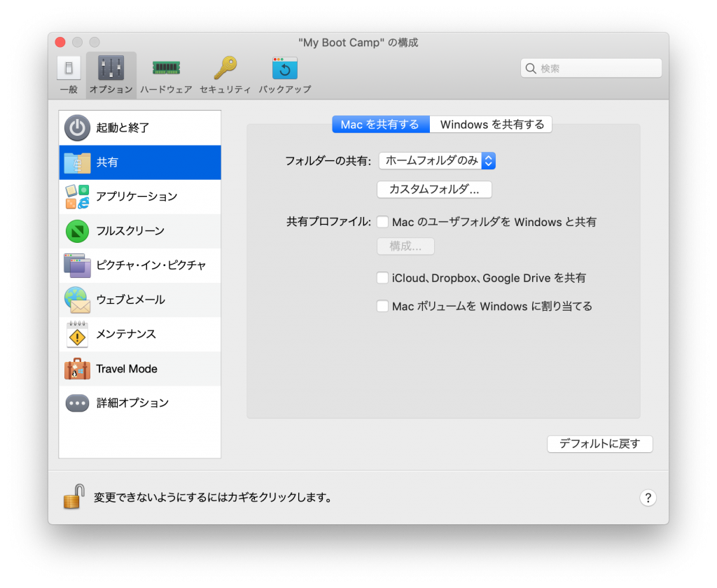Enable Mac のユーザフォルダを Windows と共有 checkbox
Viewport: 717px width, 588px height.
383,222
